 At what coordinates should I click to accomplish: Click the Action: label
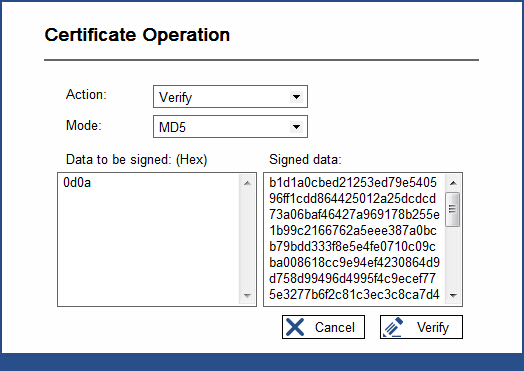[86, 95]
